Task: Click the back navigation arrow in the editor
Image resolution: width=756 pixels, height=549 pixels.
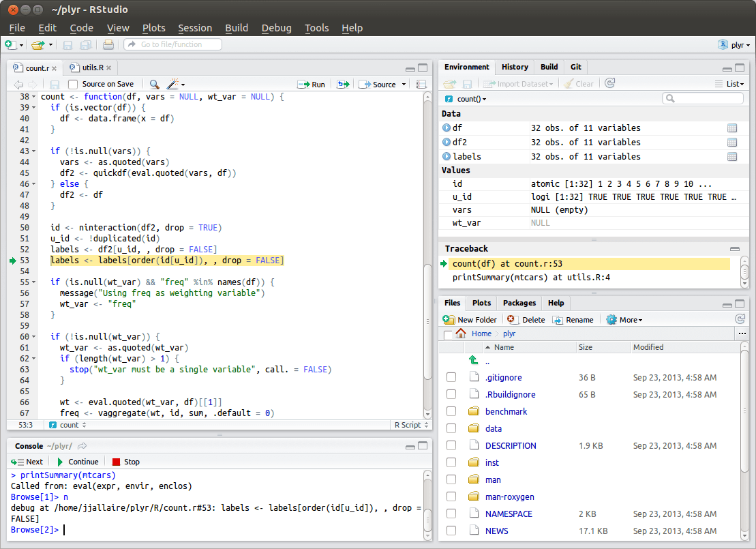Action: tap(17, 83)
